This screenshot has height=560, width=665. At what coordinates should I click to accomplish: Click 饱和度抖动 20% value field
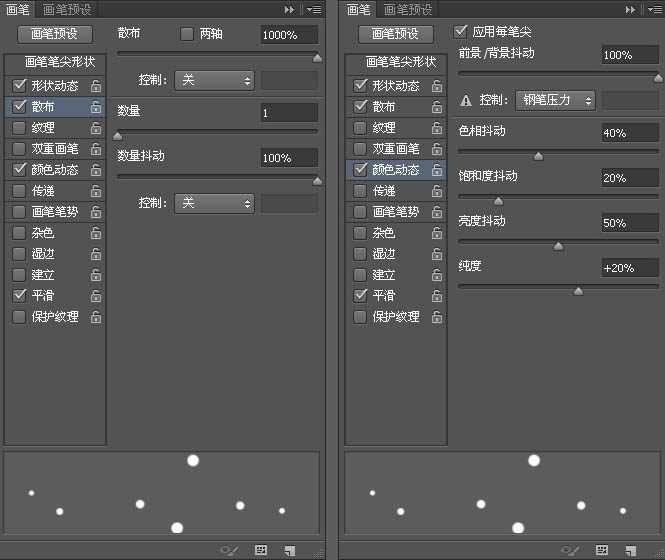point(630,178)
